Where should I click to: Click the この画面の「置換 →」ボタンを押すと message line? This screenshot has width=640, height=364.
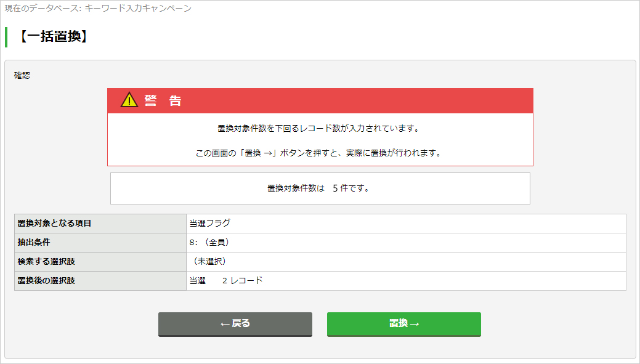click(318, 153)
